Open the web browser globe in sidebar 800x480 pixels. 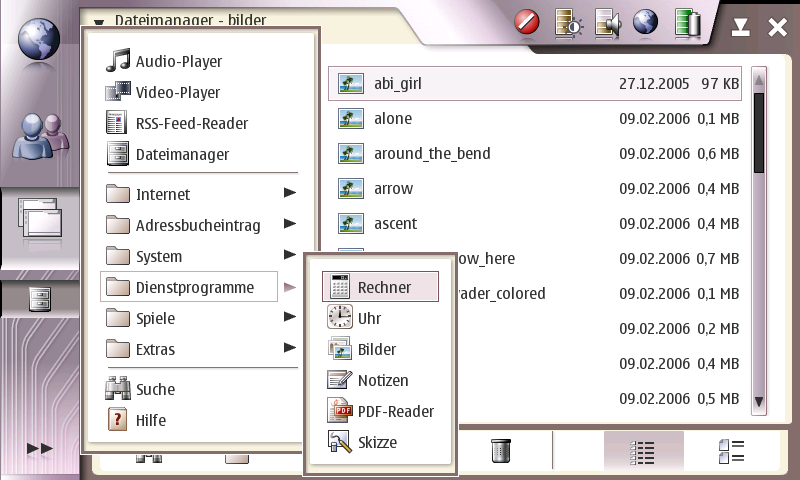[x=38, y=43]
